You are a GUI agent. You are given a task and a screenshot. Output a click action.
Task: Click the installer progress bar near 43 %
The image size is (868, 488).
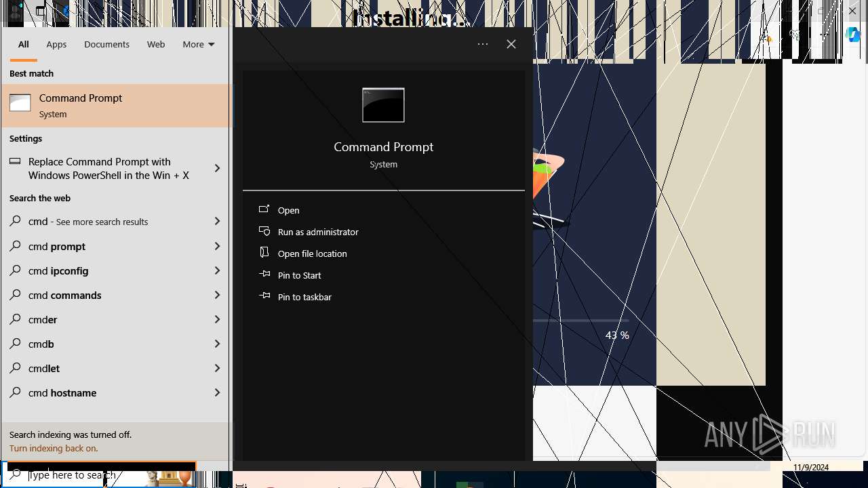[581, 320]
